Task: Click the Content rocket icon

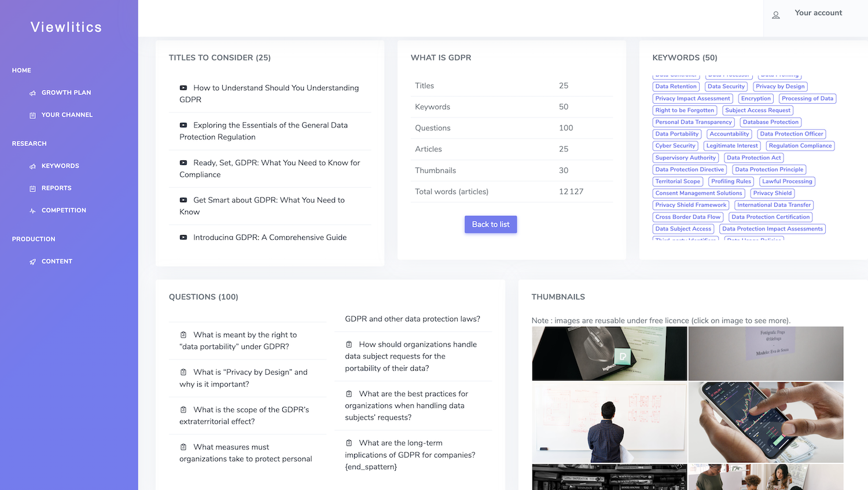Action: (33, 262)
